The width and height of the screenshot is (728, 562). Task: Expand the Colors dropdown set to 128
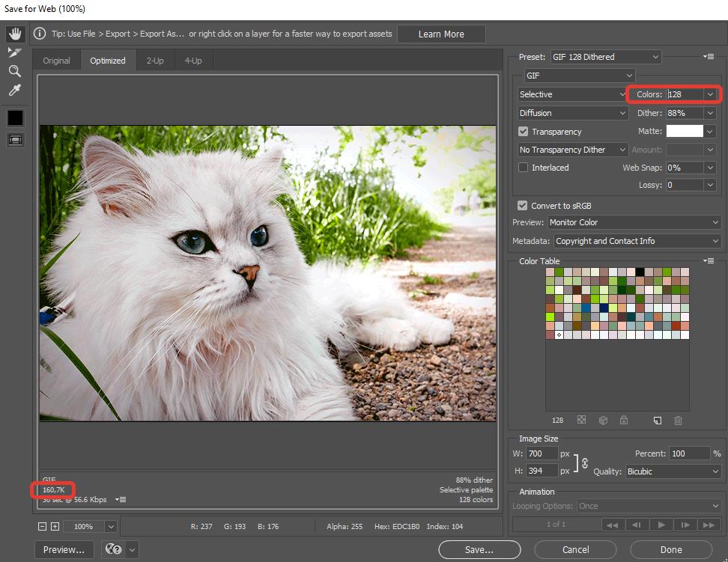pyautogui.click(x=709, y=94)
